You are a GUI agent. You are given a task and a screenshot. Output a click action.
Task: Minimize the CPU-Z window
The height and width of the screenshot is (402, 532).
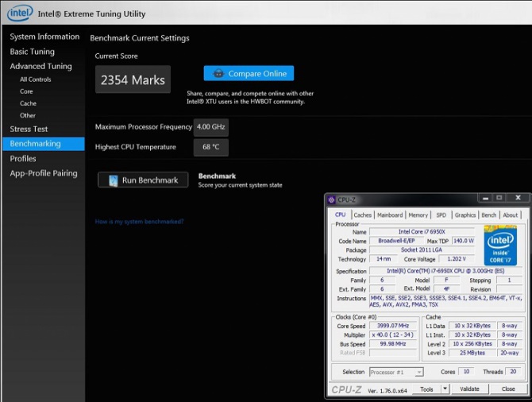pos(485,198)
